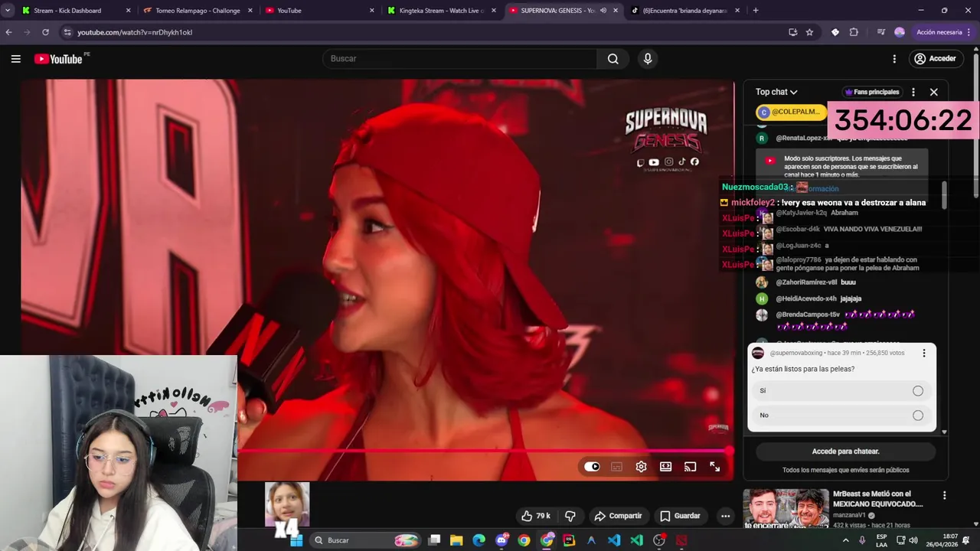The image size is (980, 551).
Task: Save video with Guardar button
Action: click(x=680, y=516)
